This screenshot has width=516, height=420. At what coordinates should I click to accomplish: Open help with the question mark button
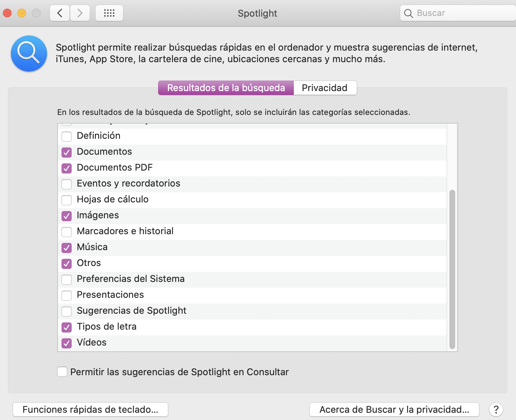496,410
